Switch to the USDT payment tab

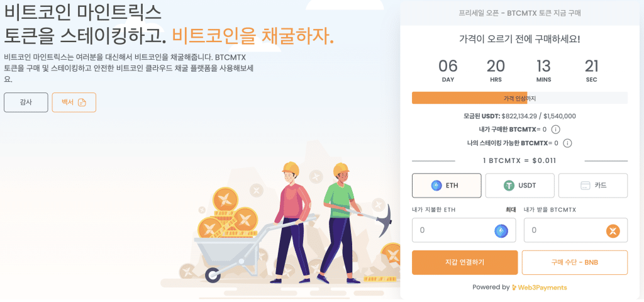(x=519, y=186)
